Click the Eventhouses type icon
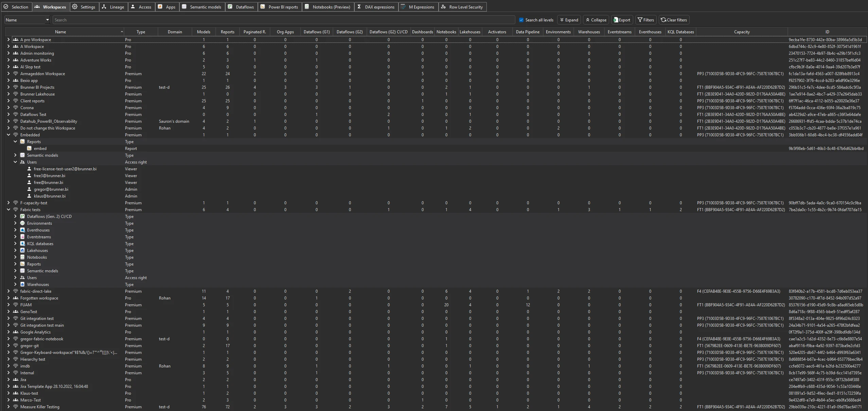This screenshot has height=411, width=868. tap(22, 230)
